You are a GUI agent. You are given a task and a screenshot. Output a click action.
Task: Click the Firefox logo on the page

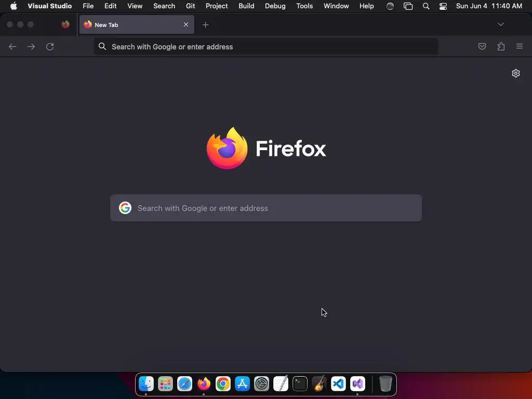(266, 148)
